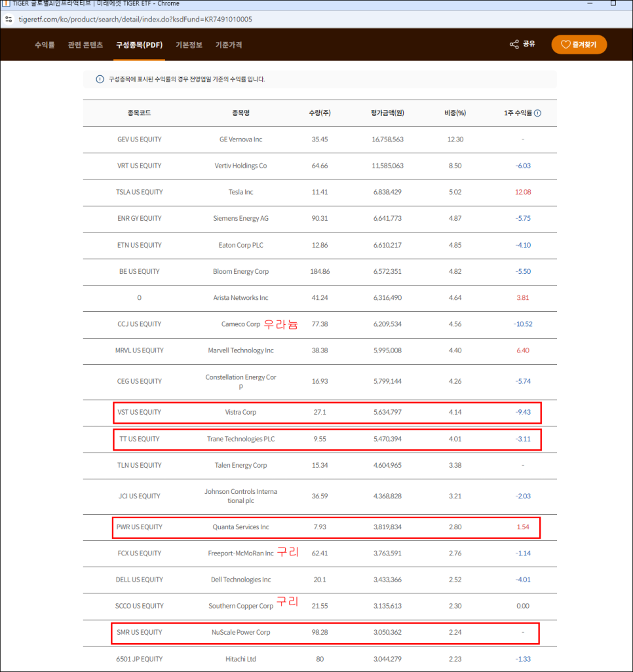Screen dimensions: 633x672
Task: Select Johnson Controls International plc name
Action: pyautogui.click(x=240, y=496)
